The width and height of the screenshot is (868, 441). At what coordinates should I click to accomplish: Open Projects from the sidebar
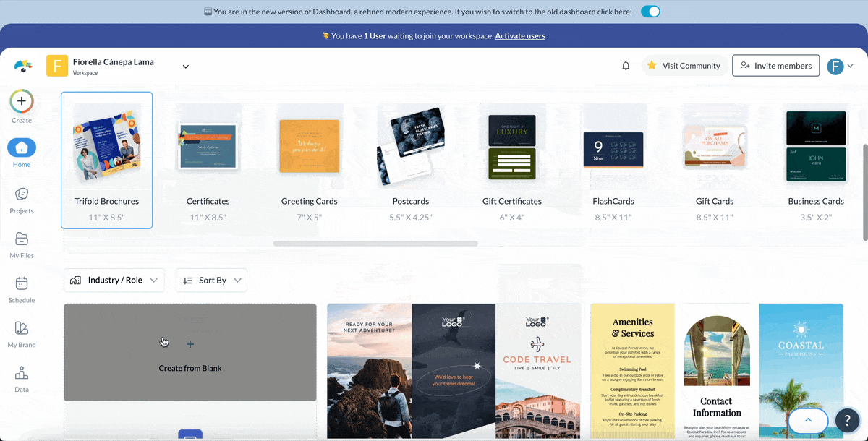click(x=22, y=194)
